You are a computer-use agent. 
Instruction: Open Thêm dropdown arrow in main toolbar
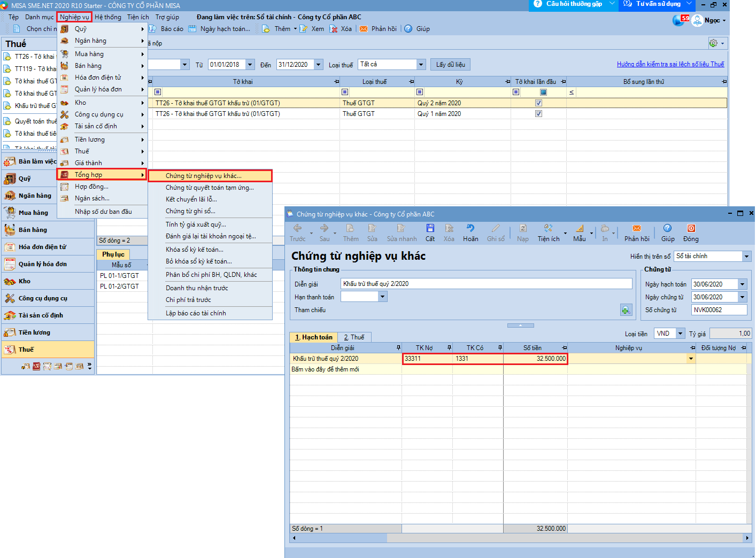coord(295,29)
